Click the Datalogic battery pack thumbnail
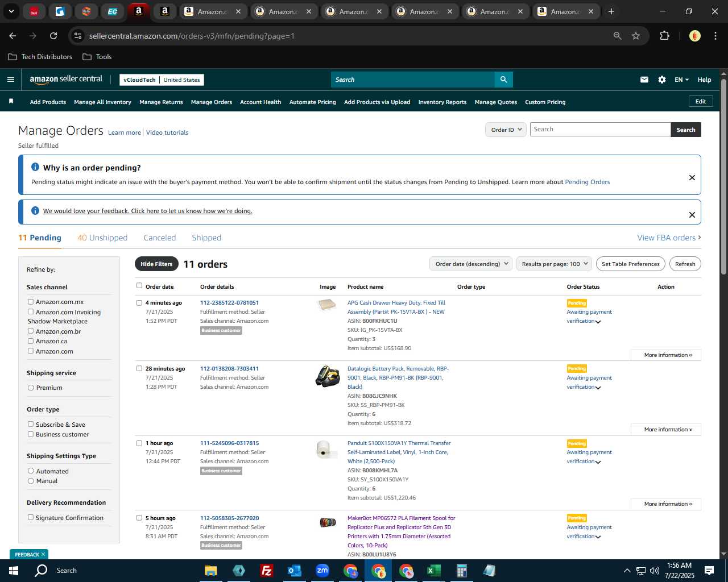This screenshot has width=728, height=582. 328,376
